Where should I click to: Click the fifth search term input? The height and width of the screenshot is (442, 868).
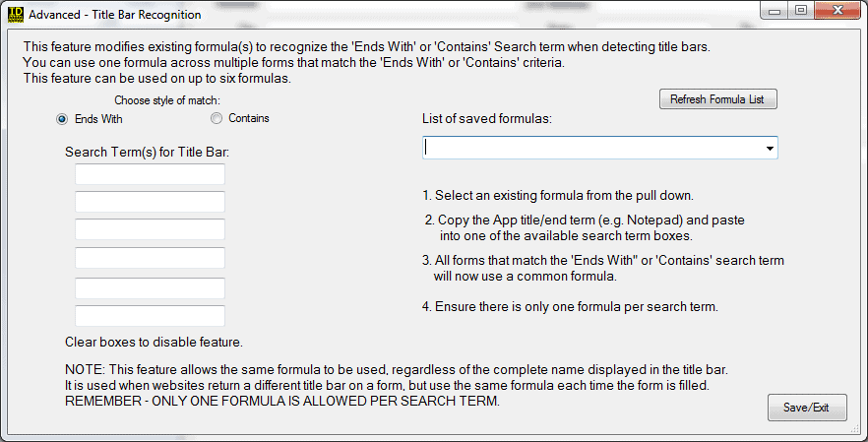[150, 287]
